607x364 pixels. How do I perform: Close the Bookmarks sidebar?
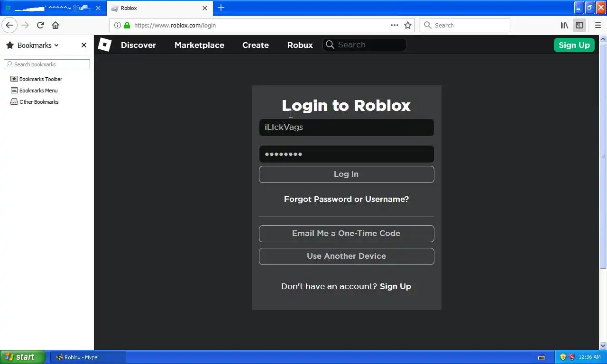coord(84,45)
